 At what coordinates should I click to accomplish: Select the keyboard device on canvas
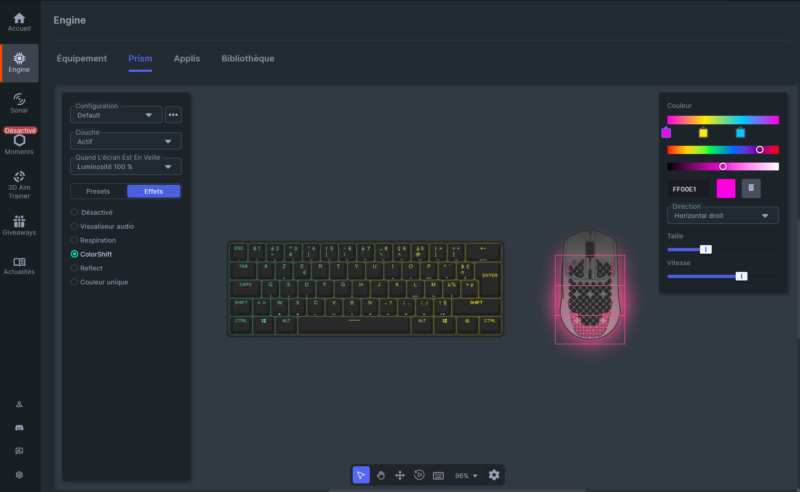click(365, 289)
